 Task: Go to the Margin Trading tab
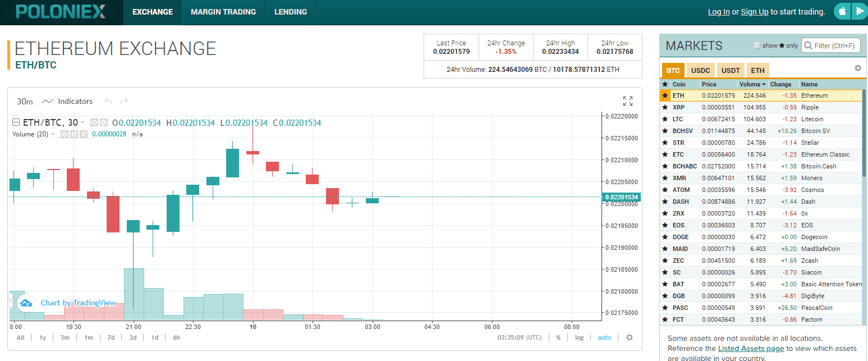click(223, 12)
